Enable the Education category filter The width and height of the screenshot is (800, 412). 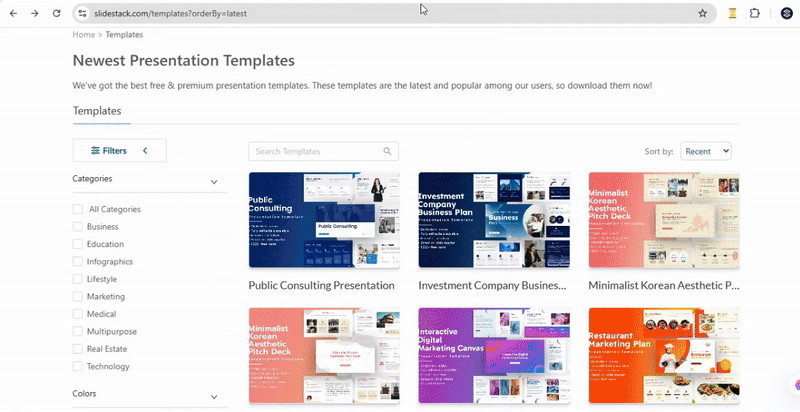coord(78,244)
